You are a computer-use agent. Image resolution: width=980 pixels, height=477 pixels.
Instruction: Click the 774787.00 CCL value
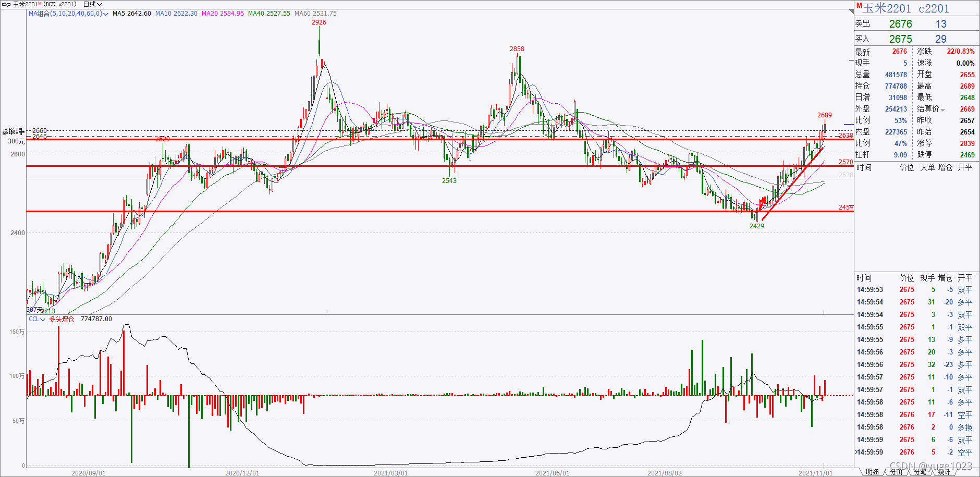96,319
